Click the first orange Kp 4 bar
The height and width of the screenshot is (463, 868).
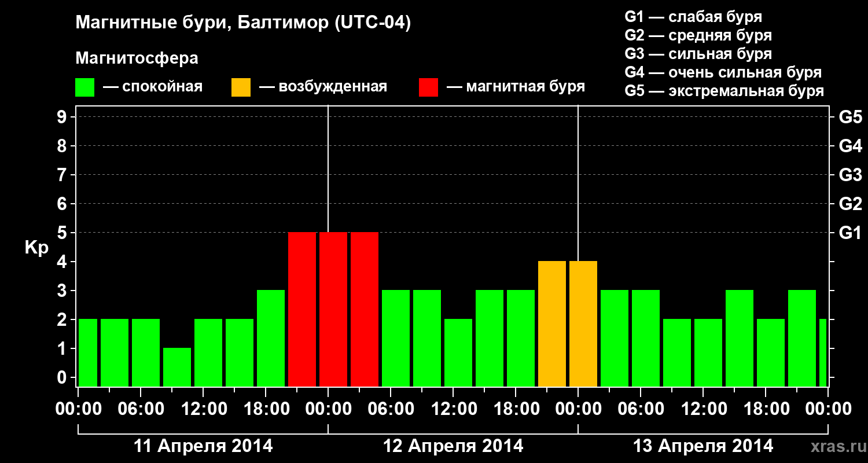[x=552, y=324]
